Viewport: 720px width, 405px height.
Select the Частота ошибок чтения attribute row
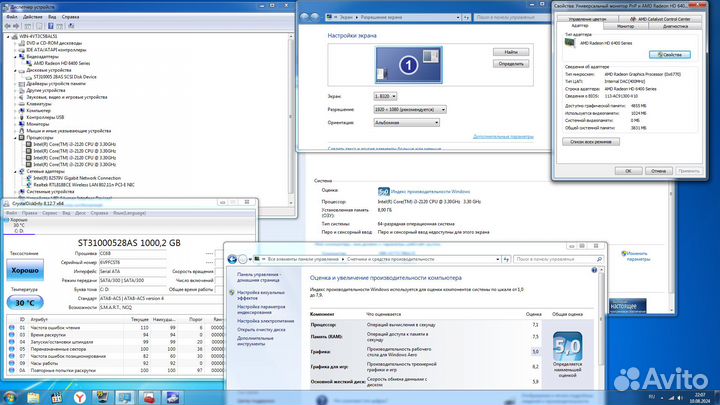click(x=115, y=328)
